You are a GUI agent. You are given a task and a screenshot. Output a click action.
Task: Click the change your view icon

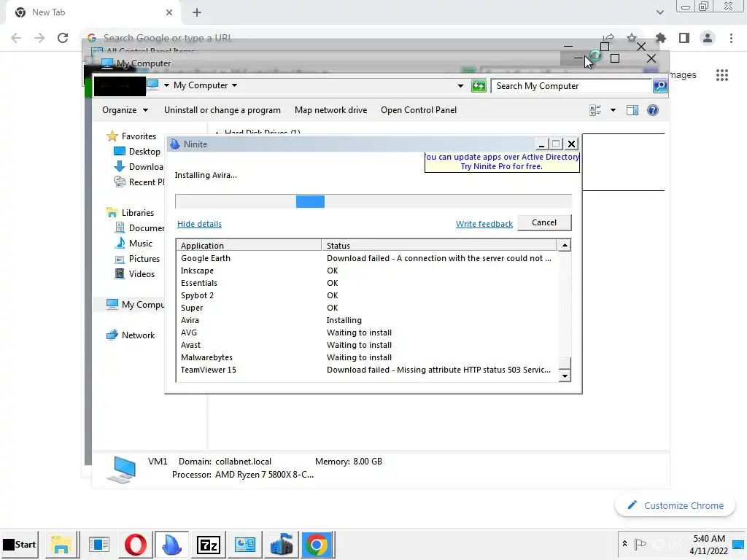click(595, 111)
